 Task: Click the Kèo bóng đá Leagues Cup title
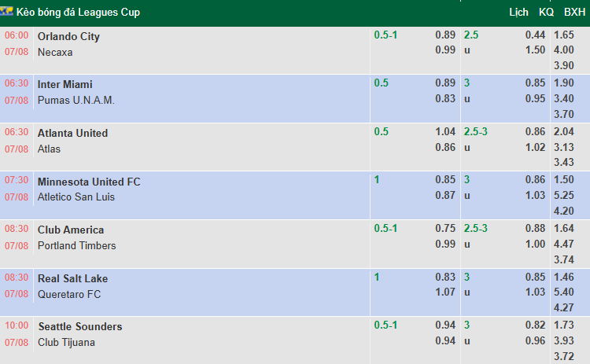pyautogui.click(x=78, y=13)
